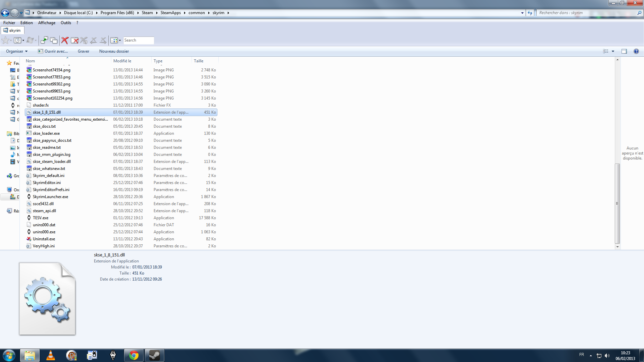This screenshot has height=362, width=644.
Task: Click the toolbar Search input field
Action: coord(139,40)
